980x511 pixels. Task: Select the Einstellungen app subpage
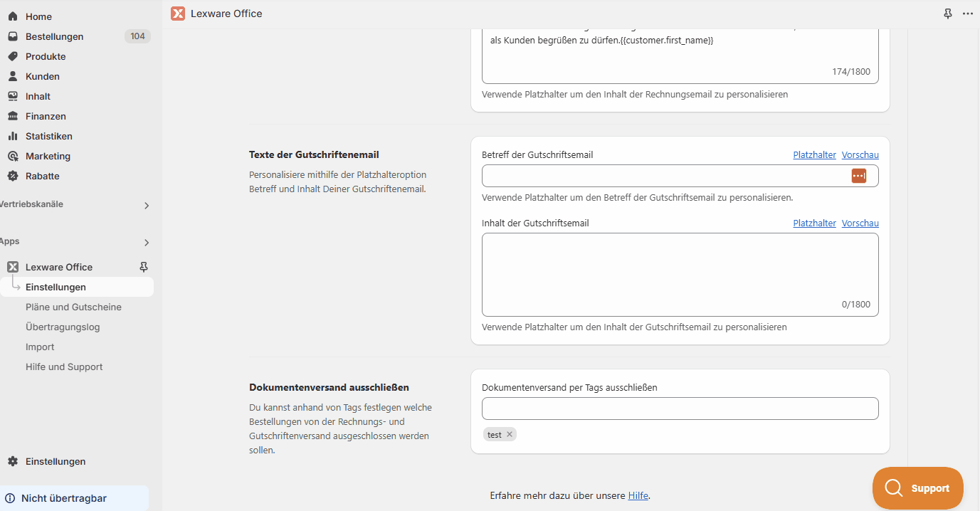pyautogui.click(x=77, y=287)
